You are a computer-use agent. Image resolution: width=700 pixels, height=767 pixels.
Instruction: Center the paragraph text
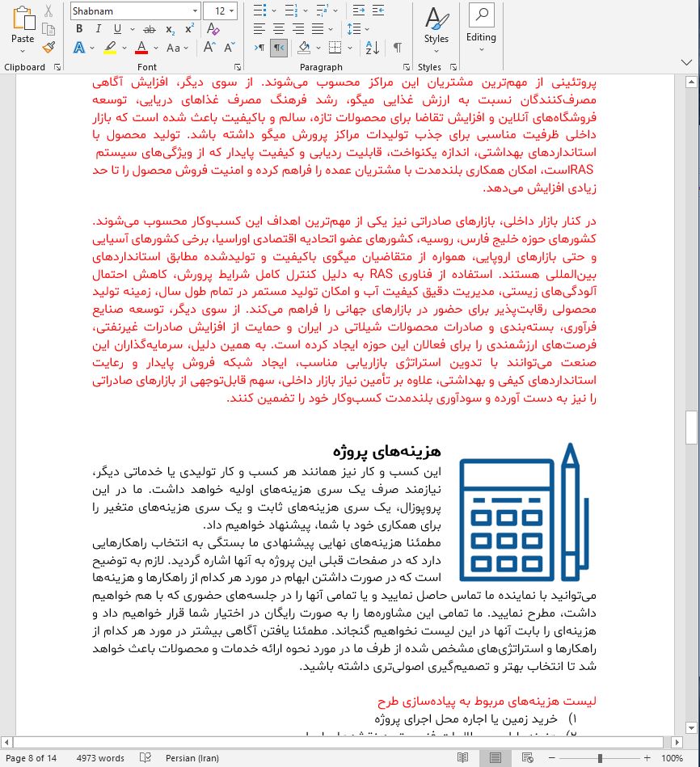click(x=278, y=29)
